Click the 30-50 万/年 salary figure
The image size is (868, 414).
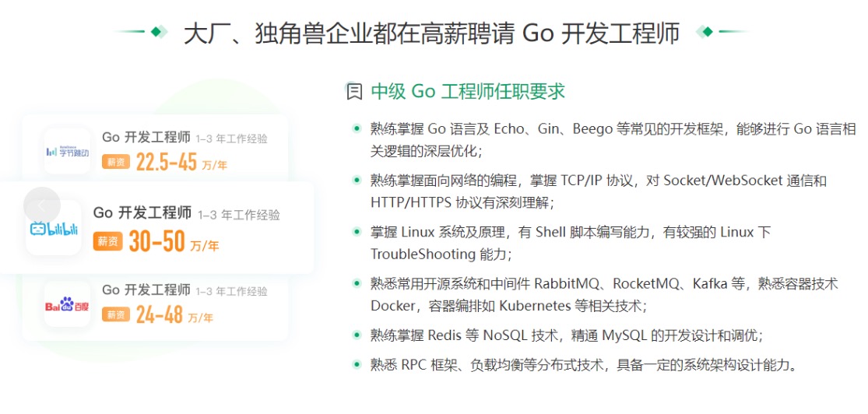[174, 242]
